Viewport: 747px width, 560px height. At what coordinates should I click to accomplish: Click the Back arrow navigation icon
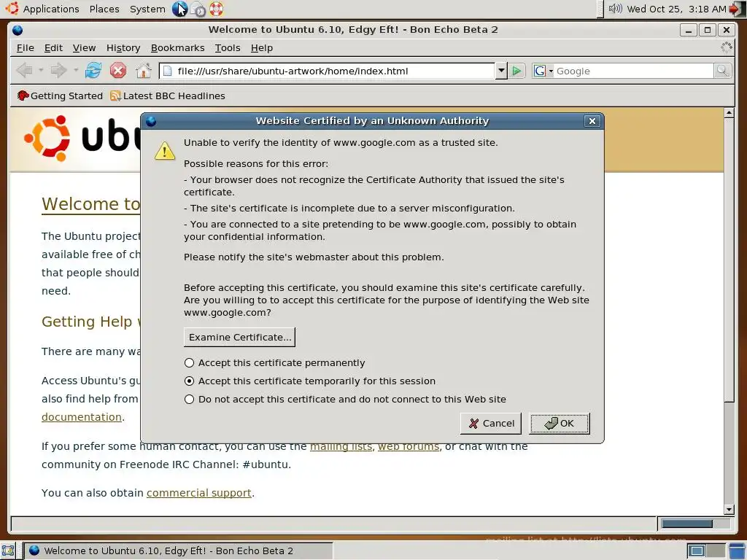click(x=24, y=71)
